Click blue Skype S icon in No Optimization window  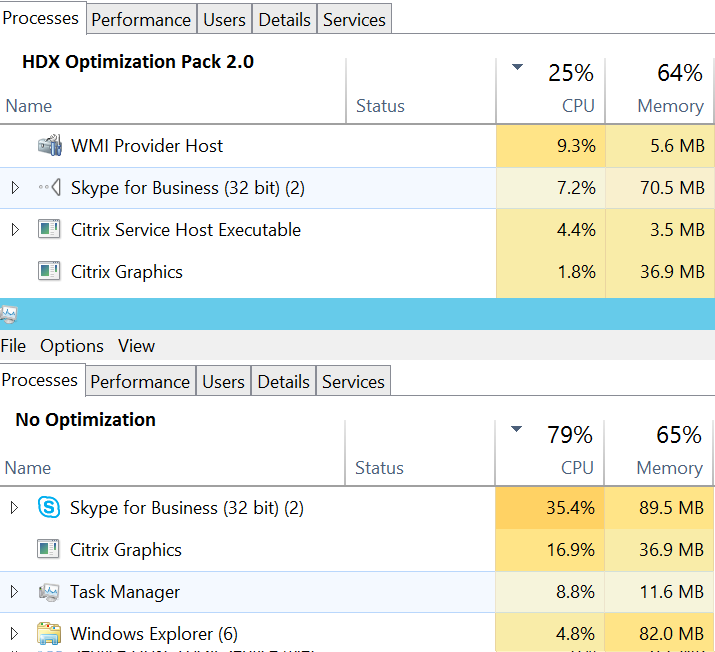49,507
